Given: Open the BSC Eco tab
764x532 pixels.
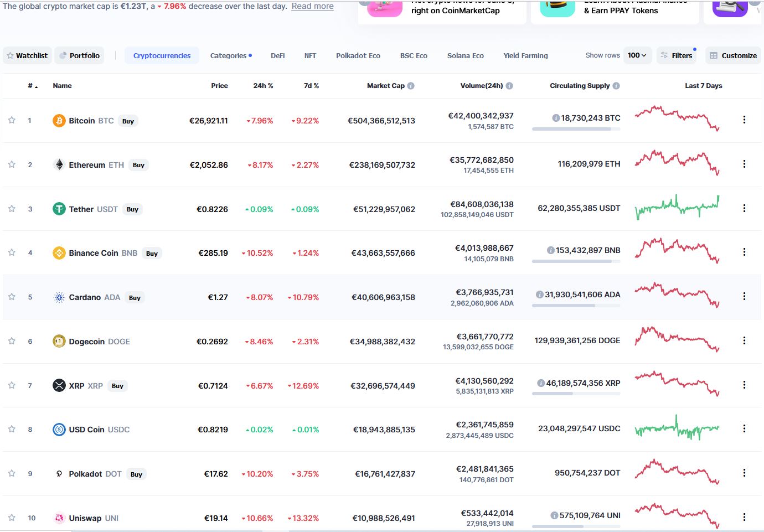Looking at the screenshot, I should (x=414, y=55).
